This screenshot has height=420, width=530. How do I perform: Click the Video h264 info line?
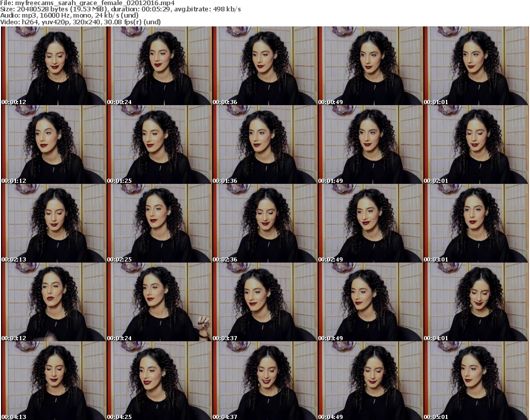(80, 22)
